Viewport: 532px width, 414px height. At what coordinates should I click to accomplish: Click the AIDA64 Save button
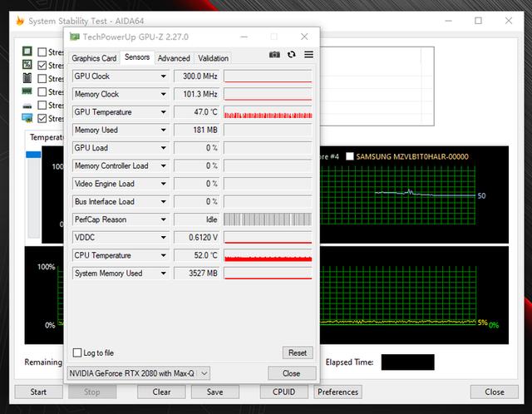pyautogui.click(x=215, y=392)
